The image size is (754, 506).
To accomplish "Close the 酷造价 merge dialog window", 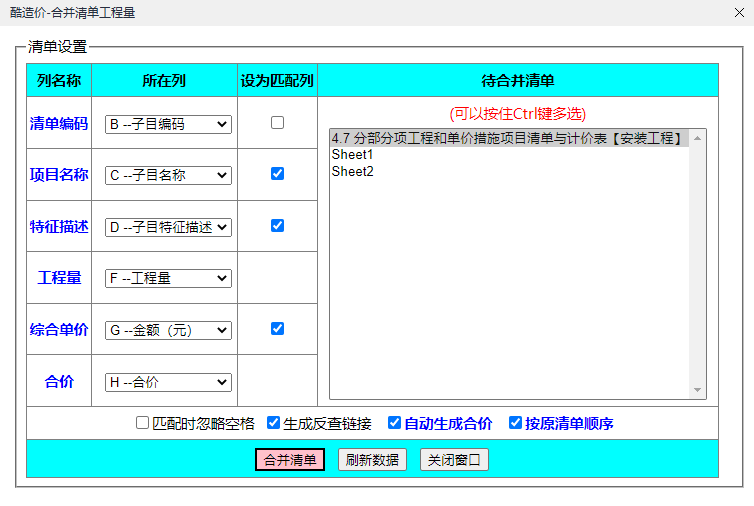I will (738, 13).
